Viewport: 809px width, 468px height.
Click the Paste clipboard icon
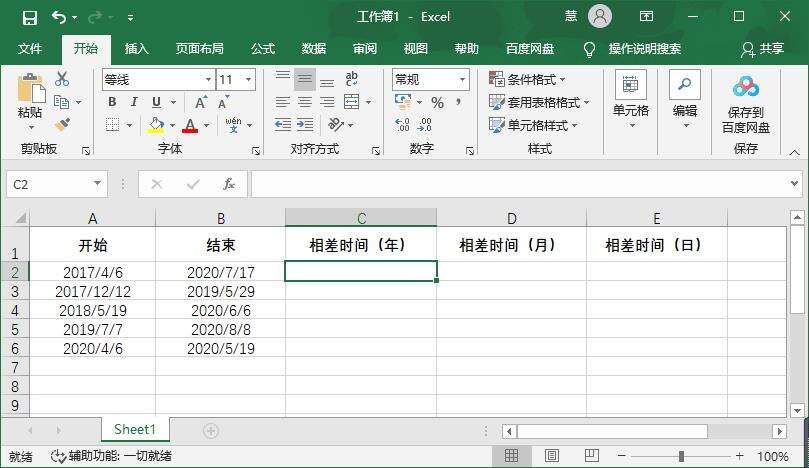coord(31,88)
